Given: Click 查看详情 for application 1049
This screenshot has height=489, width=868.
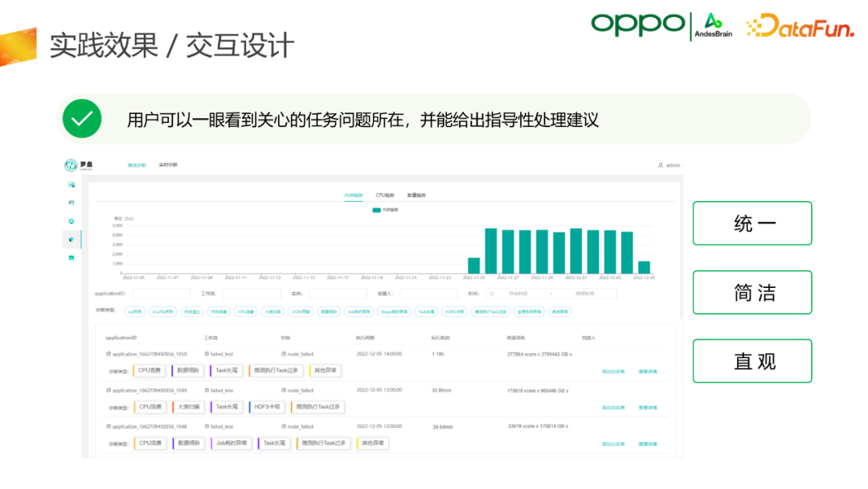Looking at the screenshot, I should (x=648, y=408).
